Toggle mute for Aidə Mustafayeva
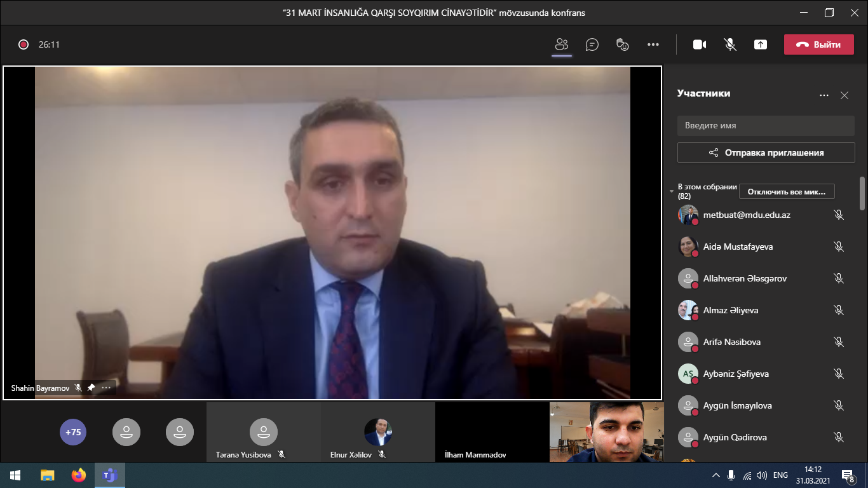Image resolution: width=868 pixels, height=488 pixels. (839, 247)
